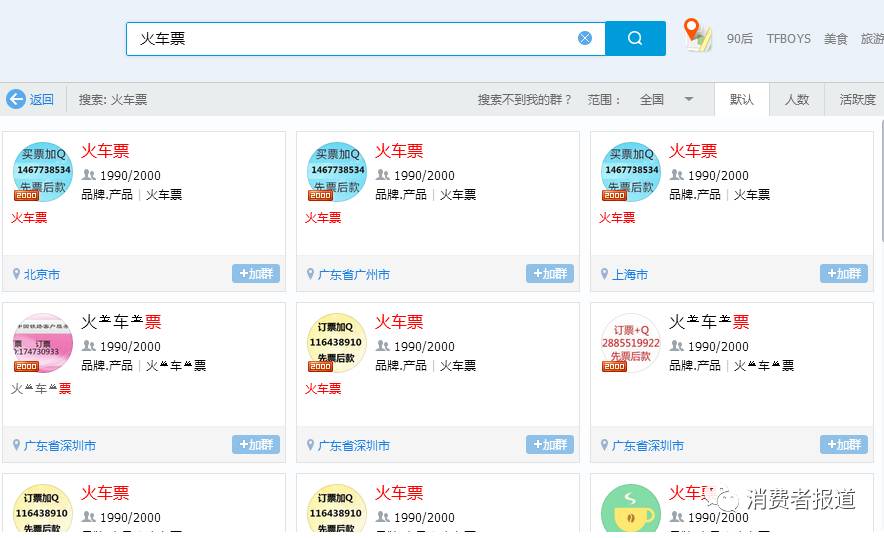Click the member count icon in the Guangzhou card

click(x=383, y=175)
